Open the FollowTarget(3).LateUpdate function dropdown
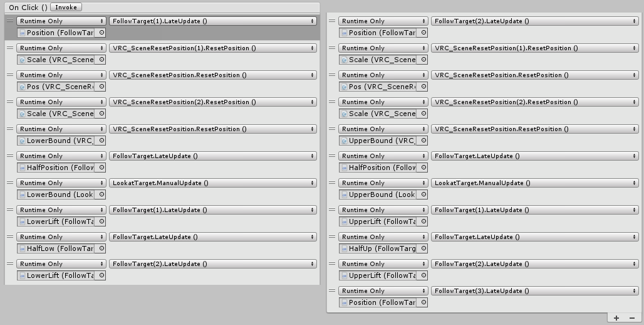This screenshot has width=644, height=325. point(534,291)
